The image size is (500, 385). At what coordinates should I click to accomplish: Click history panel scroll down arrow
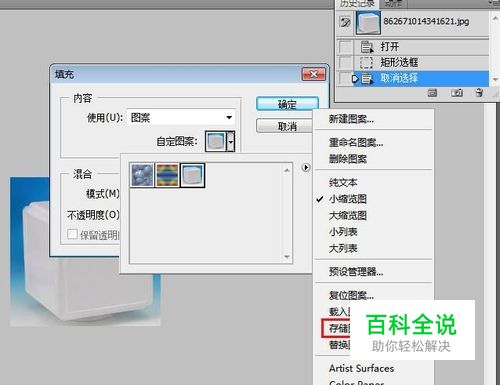click(495, 79)
